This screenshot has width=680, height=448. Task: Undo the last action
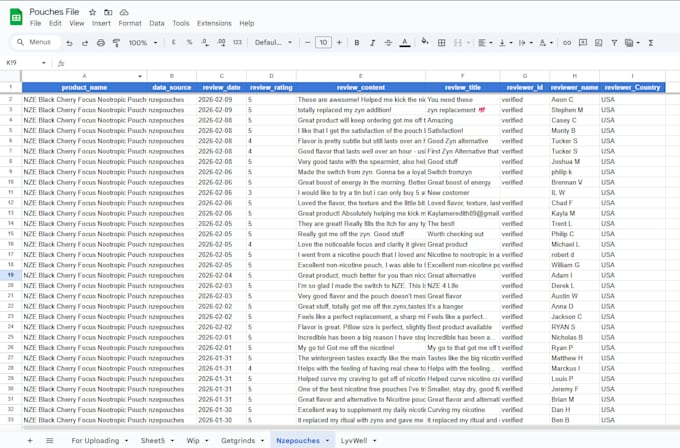[x=69, y=43]
